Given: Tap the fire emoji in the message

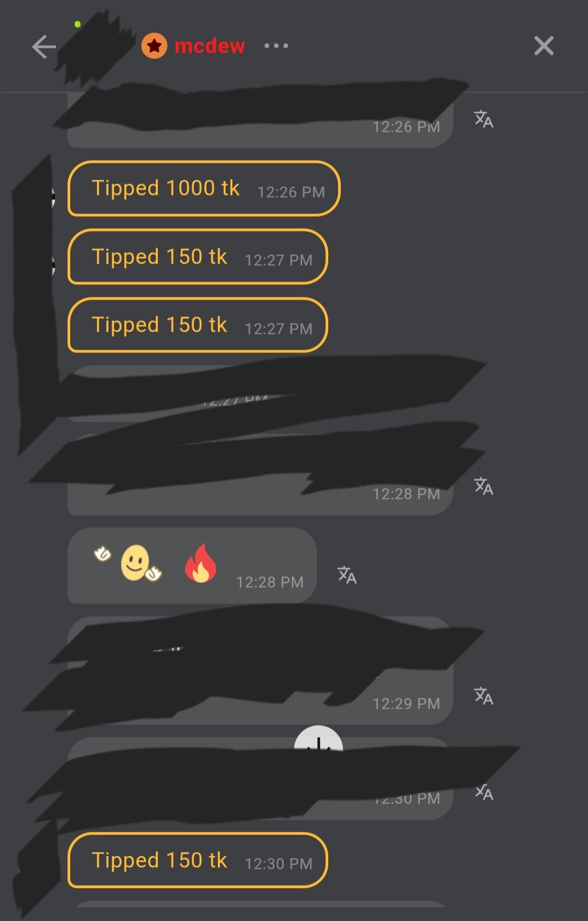Looking at the screenshot, I should [x=200, y=563].
